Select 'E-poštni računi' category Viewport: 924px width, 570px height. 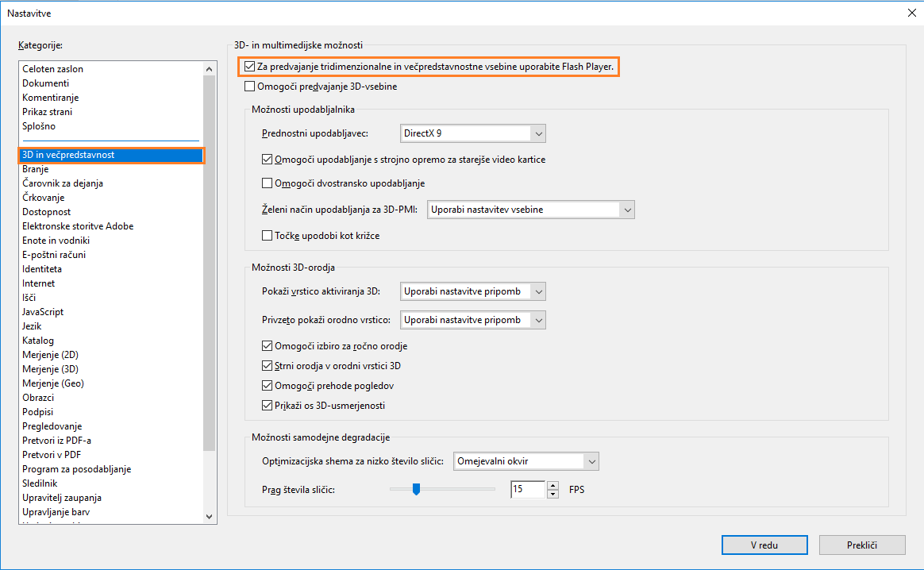111,255
